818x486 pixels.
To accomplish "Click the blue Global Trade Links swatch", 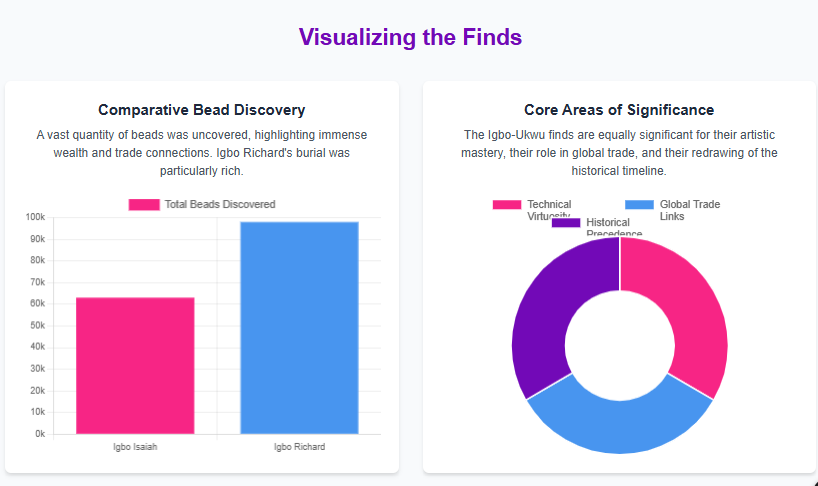I will point(640,205).
